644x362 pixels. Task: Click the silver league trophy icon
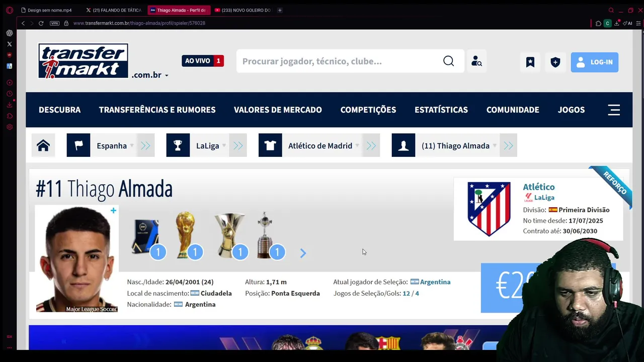(229, 235)
